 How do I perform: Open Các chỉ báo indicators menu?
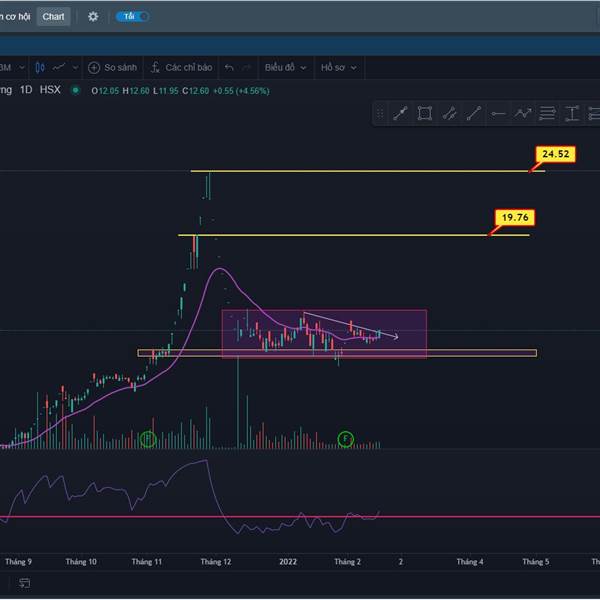182,67
